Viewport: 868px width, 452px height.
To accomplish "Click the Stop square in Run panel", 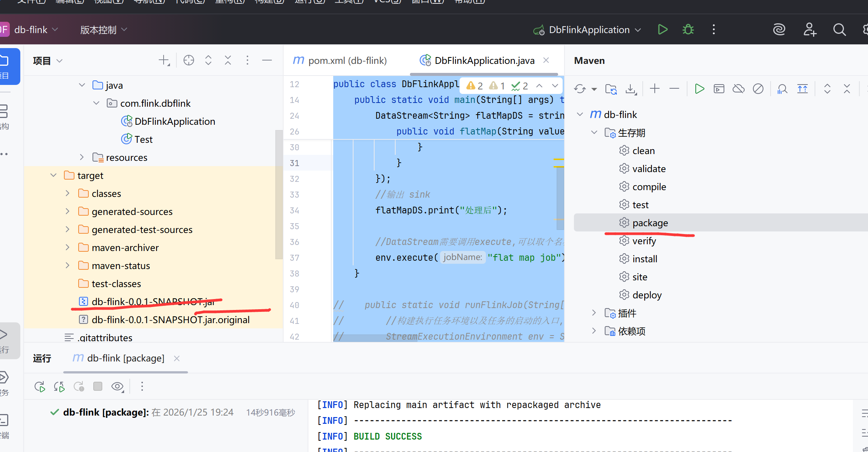I will pyautogui.click(x=98, y=386).
